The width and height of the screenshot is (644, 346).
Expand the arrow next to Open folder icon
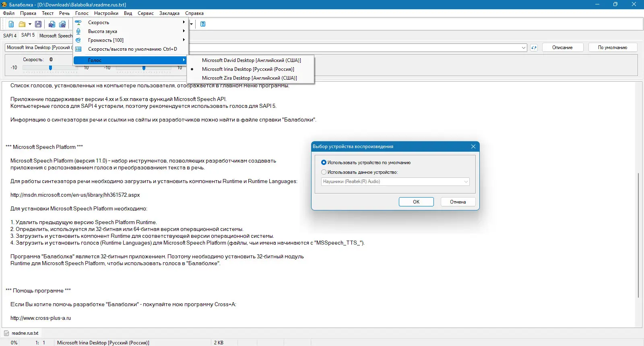(x=30, y=24)
